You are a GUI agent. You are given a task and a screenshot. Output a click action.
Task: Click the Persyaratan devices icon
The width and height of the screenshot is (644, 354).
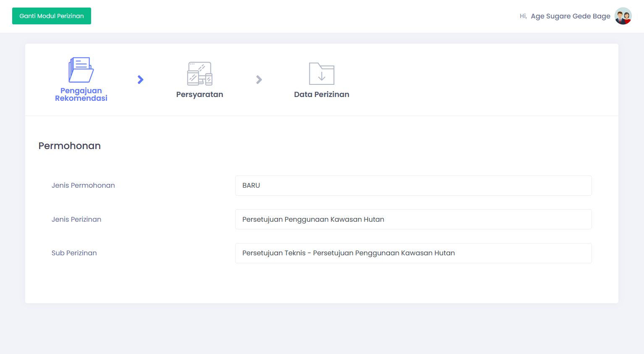coord(199,73)
